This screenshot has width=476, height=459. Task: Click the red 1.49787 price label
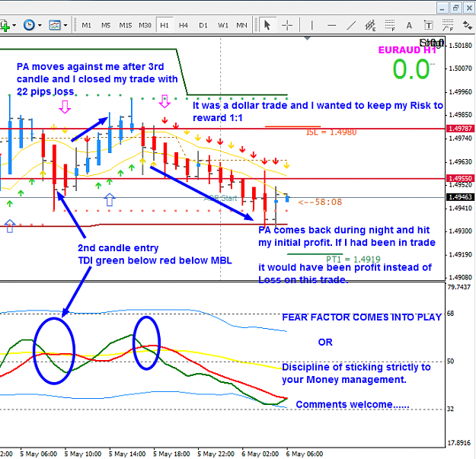coord(461,129)
